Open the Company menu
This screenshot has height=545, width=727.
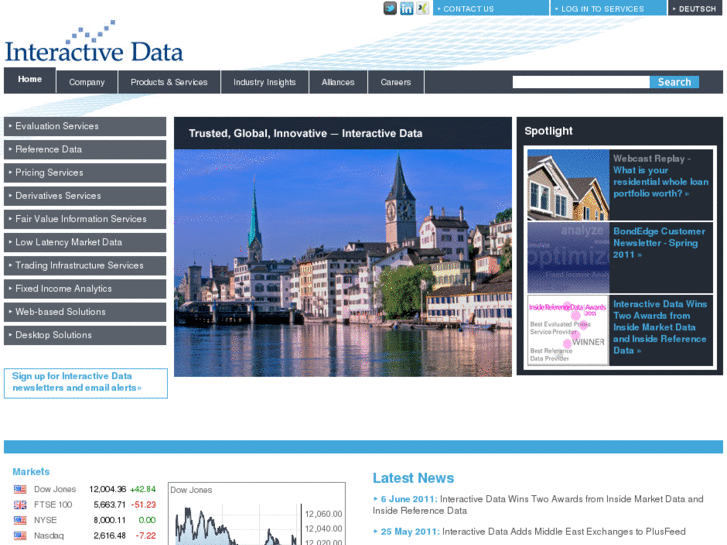click(x=87, y=82)
